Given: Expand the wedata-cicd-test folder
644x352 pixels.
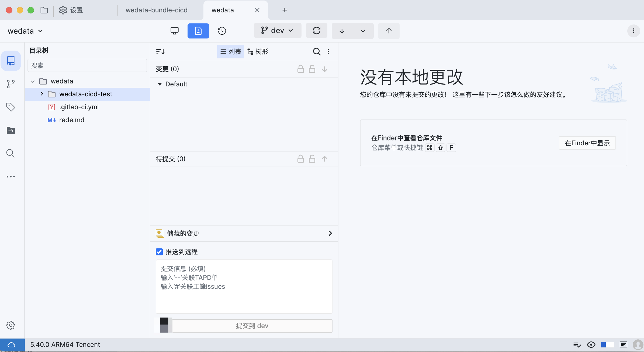Looking at the screenshot, I should tap(42, 94).
